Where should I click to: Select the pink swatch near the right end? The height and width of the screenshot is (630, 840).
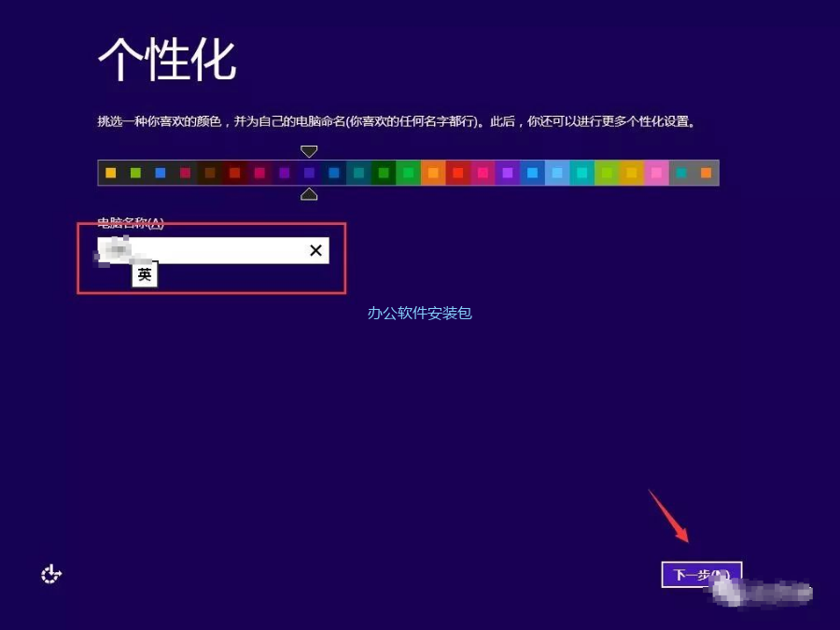657,173
